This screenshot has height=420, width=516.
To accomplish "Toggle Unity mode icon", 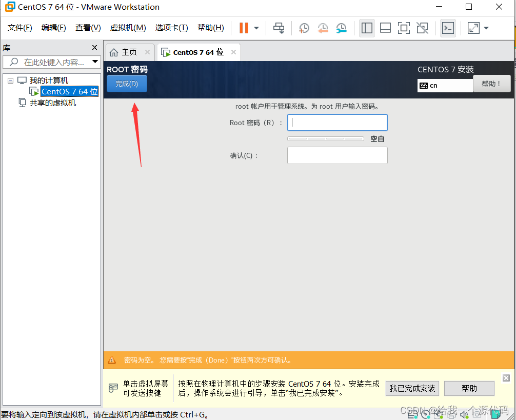I will coord(422,28).
